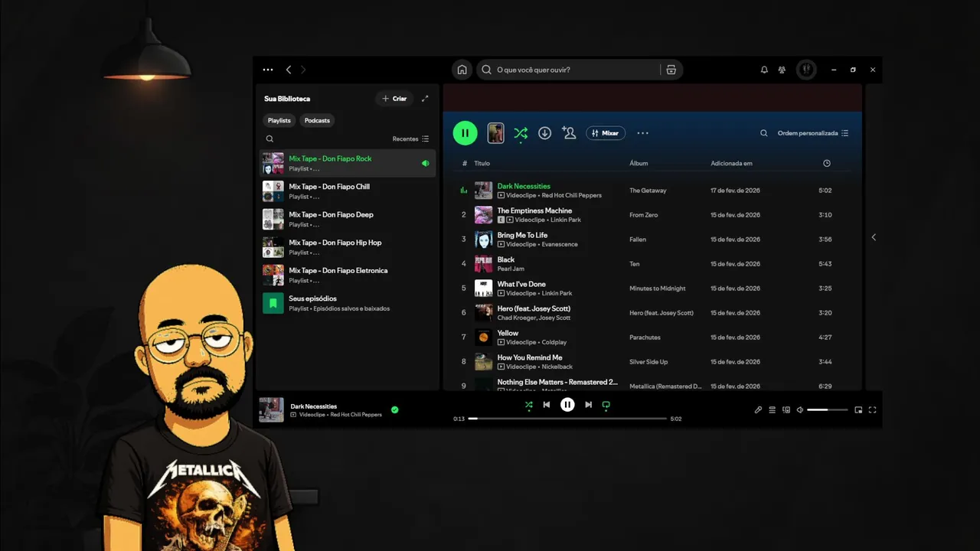Go back with the left arrow

[x=289, y=70]
